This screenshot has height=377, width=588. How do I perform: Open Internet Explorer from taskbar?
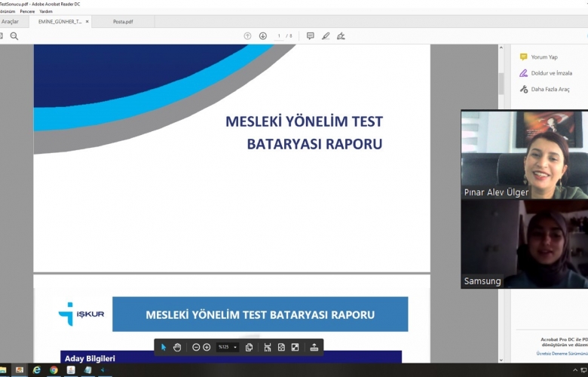tap(37, 370)
